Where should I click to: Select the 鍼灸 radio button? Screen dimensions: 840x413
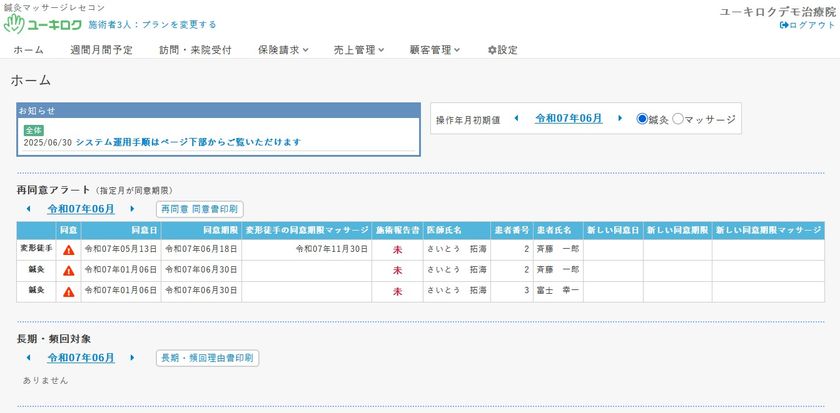tap(643, 118)
